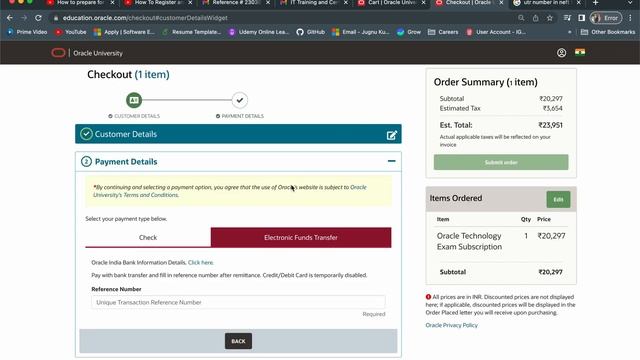Bookmark this page with the star icon

[x=550, y=18]
